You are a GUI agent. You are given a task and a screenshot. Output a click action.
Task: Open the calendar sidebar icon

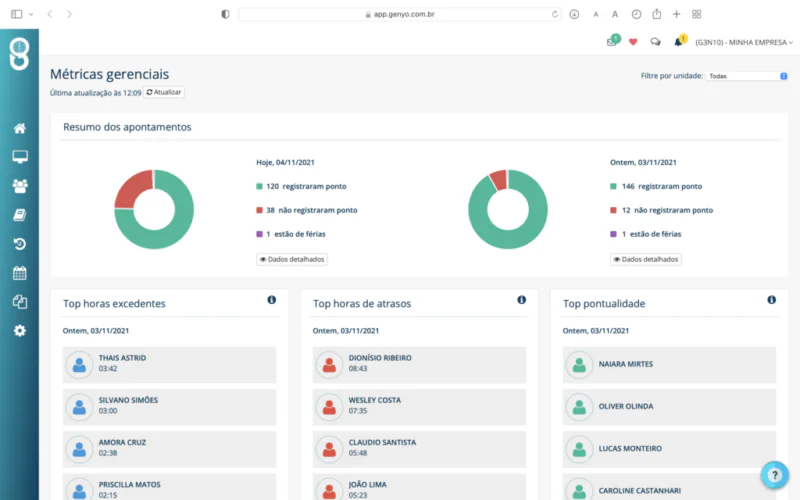pos(19,273)
